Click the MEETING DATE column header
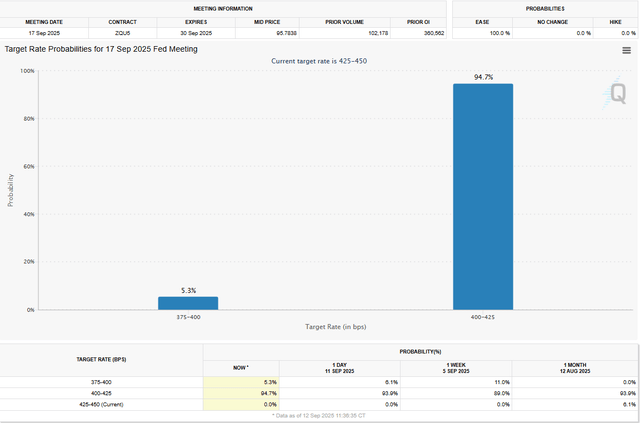 click(44, 22)
